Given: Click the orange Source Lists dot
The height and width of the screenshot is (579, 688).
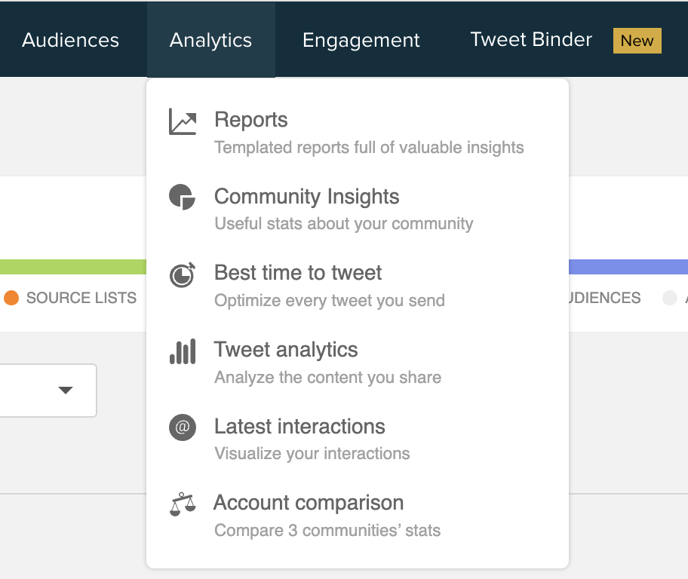Looking at the screenshot, I should pos(11,297).
